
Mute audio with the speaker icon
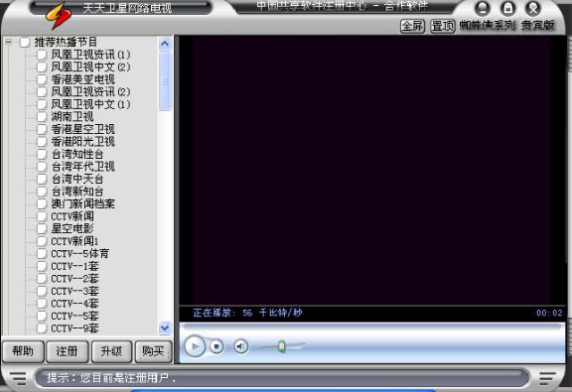pyautogui.click(x=241, y=346)
